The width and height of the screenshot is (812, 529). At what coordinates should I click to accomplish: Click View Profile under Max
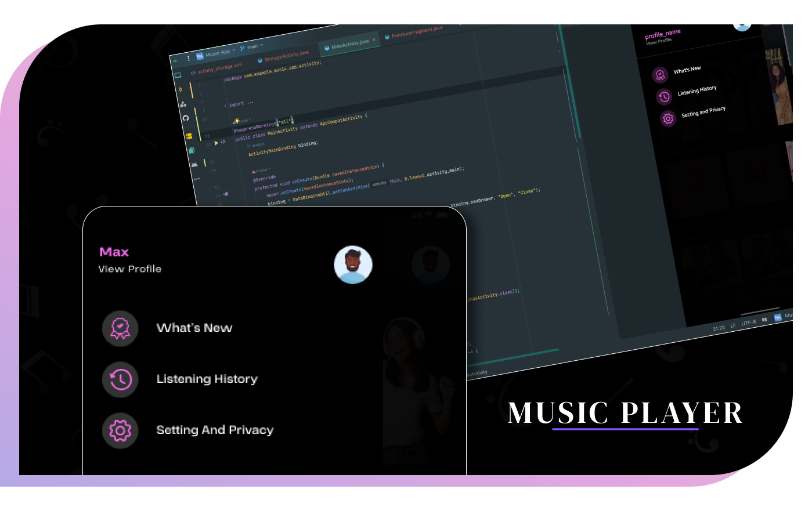[x=130, y=269]
